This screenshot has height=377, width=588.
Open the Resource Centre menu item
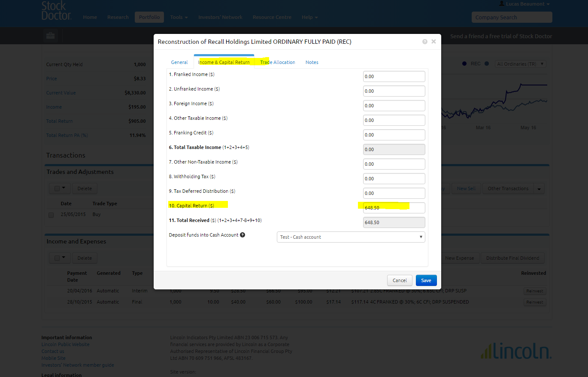[272, 17]
